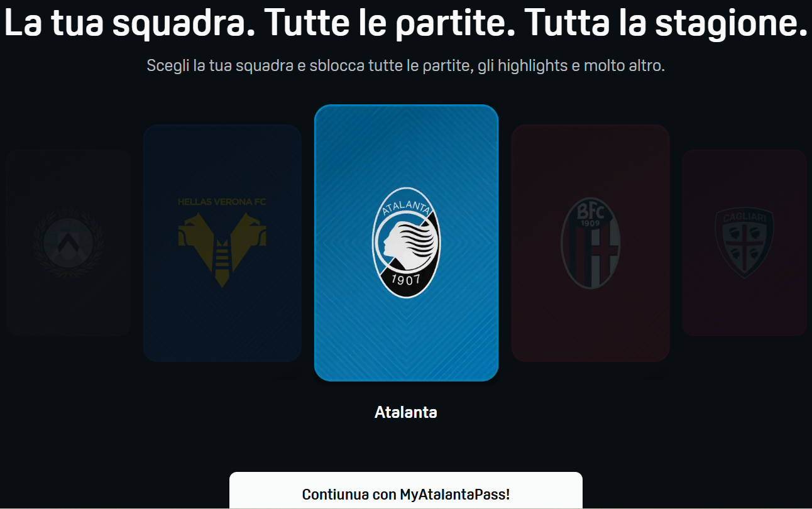Click the CAGLIARI lettering on the shield

click(745, 217)
